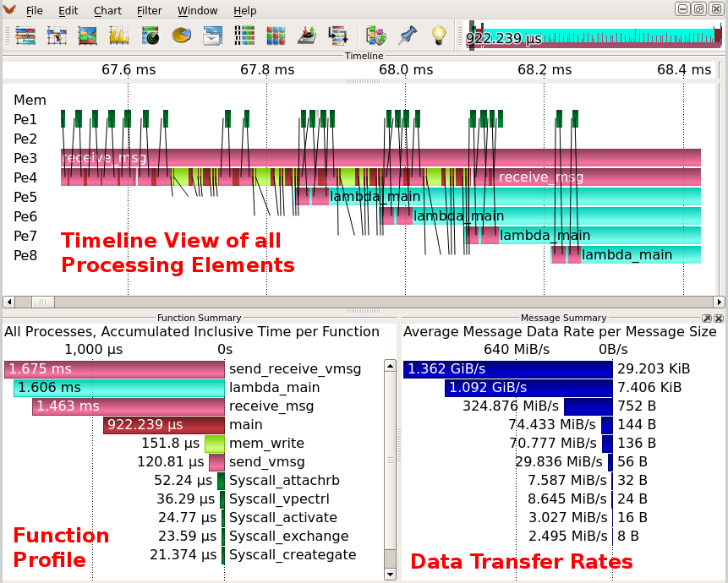
Task: Open the Summary Timeline chart icon
Action: coord(88,35)
